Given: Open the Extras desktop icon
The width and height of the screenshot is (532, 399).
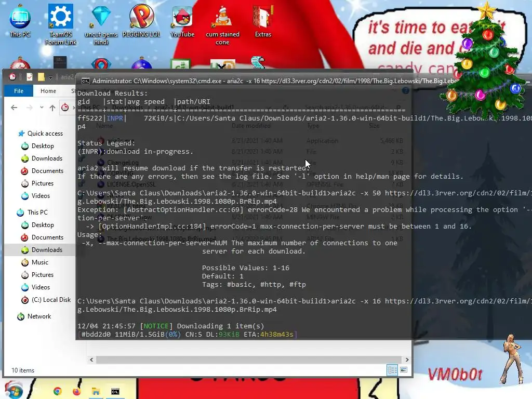Looking at the screenshot, I should coord(263,20).
